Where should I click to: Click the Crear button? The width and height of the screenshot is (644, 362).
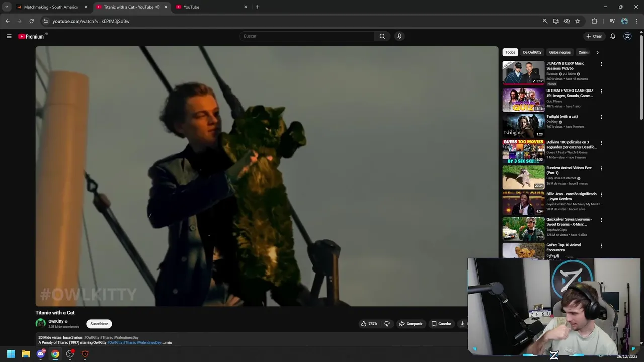594,36
